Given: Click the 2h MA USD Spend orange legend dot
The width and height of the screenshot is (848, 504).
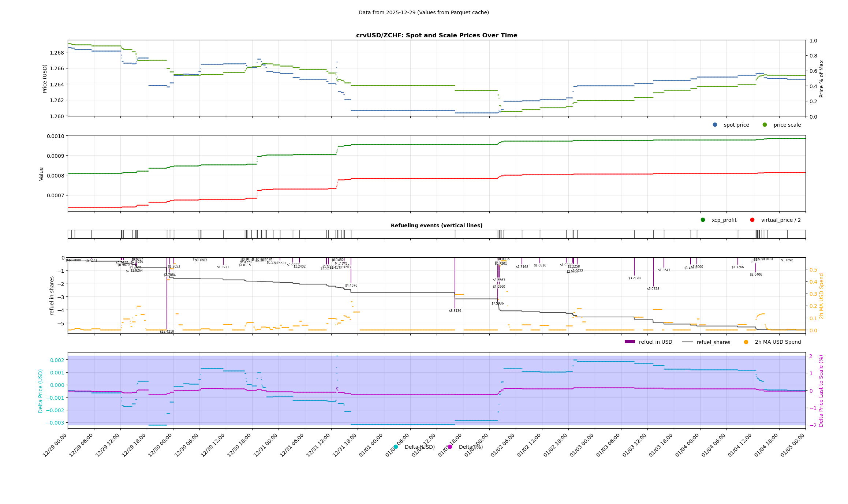Looking at the screenshot, I should pyautogui.click(x=746, y=342).
